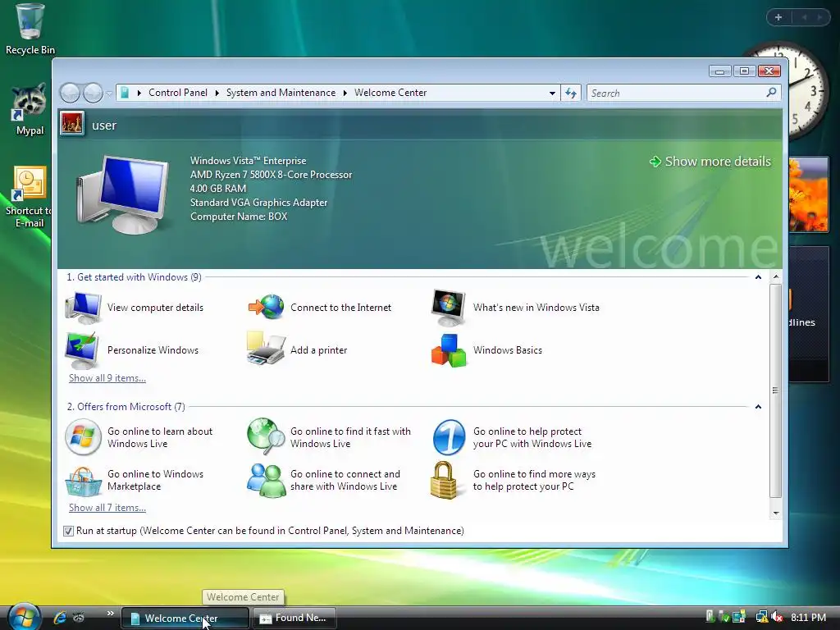Viewport: 840px width, 630px height.
Task: Expand the Quick Launch overflow chevron
Action: click(111, 613)
